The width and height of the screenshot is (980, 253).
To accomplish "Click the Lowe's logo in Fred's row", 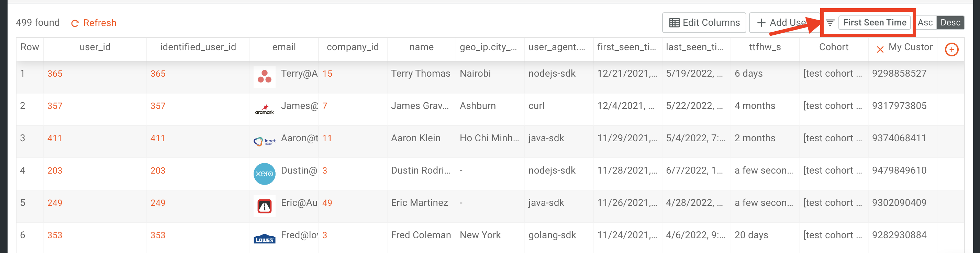I will pyautogui.click(x=264, y=239).
